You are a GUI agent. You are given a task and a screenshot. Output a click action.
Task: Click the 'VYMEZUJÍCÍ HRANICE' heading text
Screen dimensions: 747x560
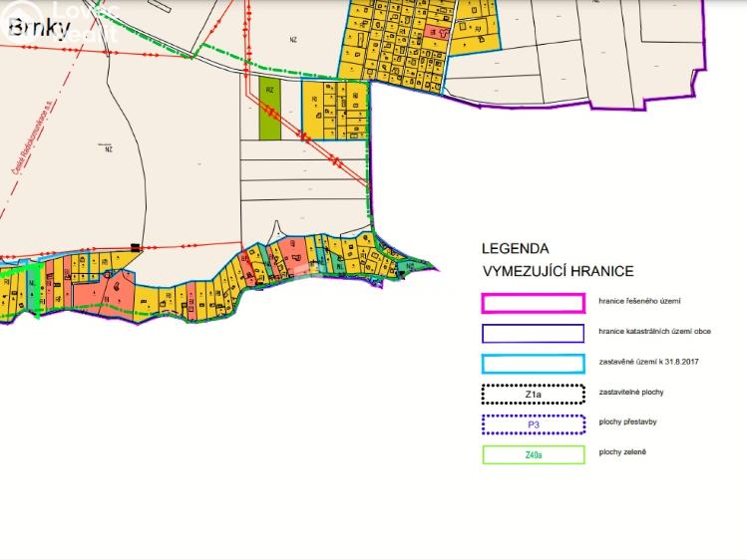[x=558, y=271]
